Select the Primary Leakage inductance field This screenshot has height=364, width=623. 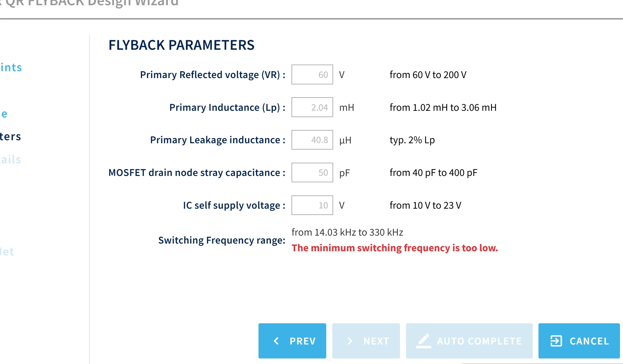(x=312, y=140)
